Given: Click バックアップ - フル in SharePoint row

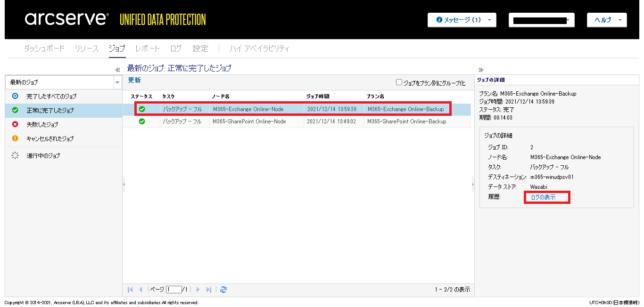Looking at the screenshot, I should click(x=182, y=121).
